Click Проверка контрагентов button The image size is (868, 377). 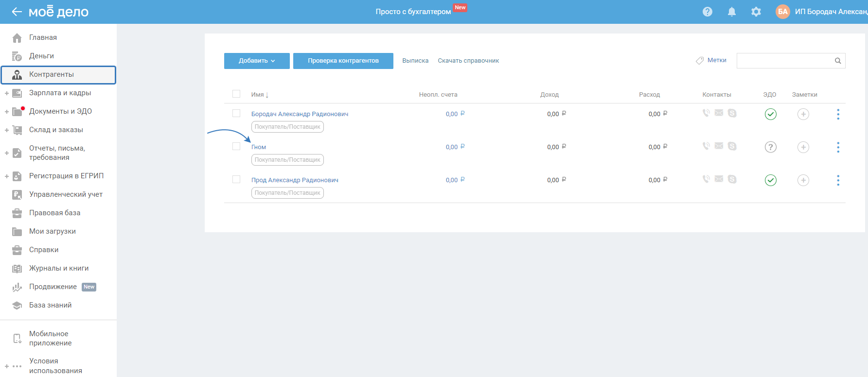pos(343,61)
